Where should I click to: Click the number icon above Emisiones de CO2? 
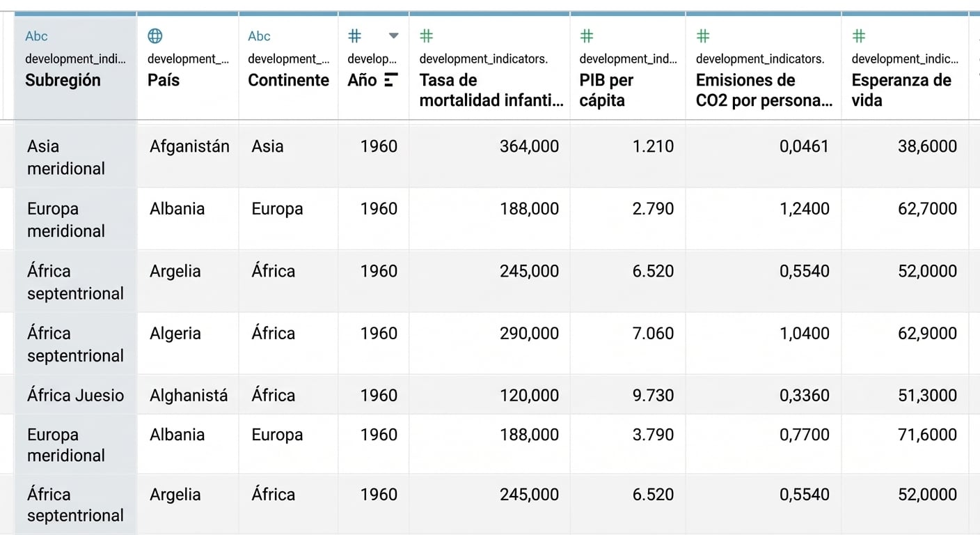click(x=703, y=36)
